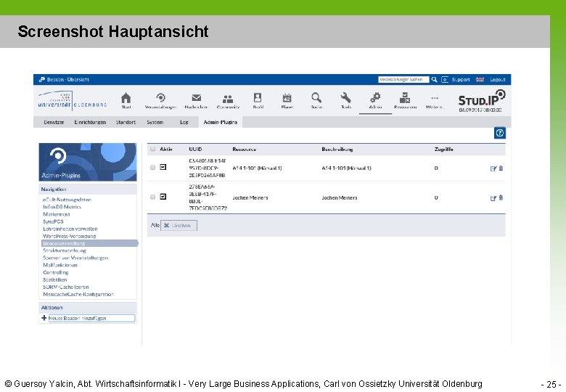
Task: Toggle the select-all checkbox in table header
Action: pos(152,149)
